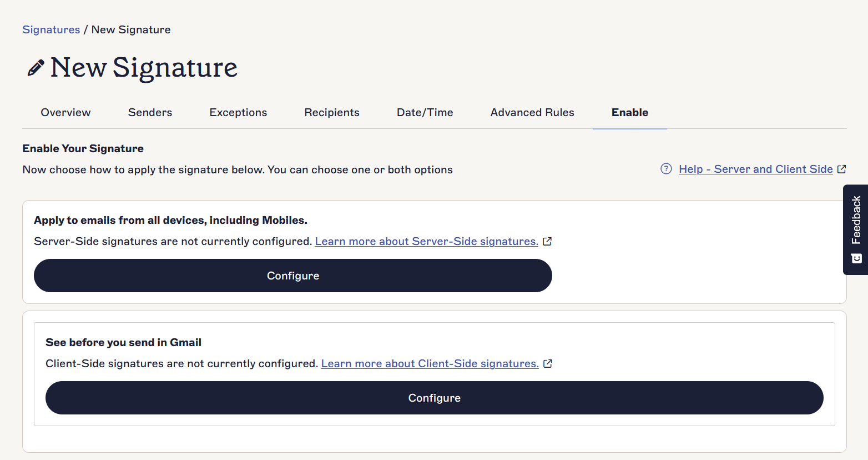Go to the Recipients tab
868x460 pixels.
tap(332, 112)
